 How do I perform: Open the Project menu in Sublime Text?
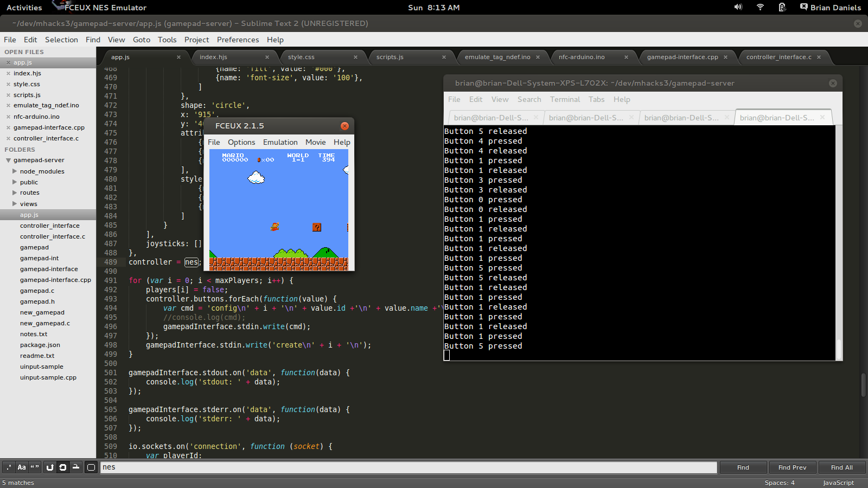tap(196, 40)
